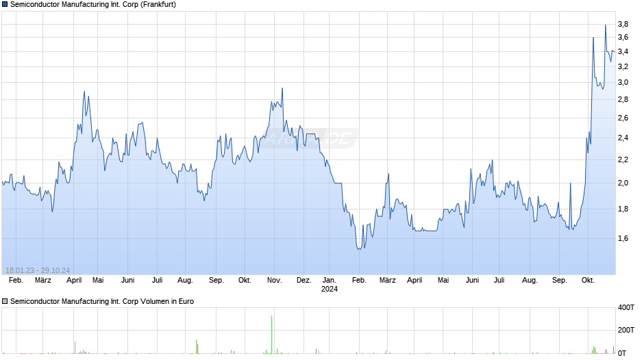Click the 'Okt.' label just before Nov.
The width and height of the screenshot is (644, 360).
(245, 281)
